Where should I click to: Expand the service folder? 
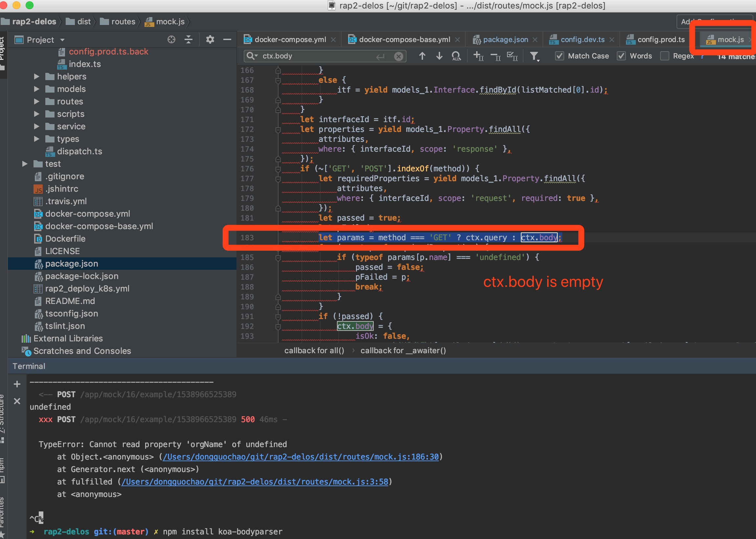point(36,126)
